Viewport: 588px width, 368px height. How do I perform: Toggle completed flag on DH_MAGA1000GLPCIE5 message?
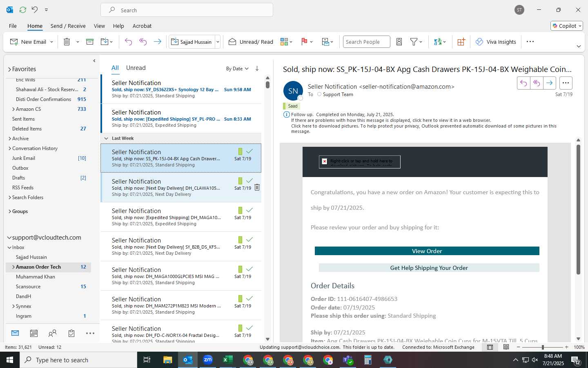[x=249, y=269]
